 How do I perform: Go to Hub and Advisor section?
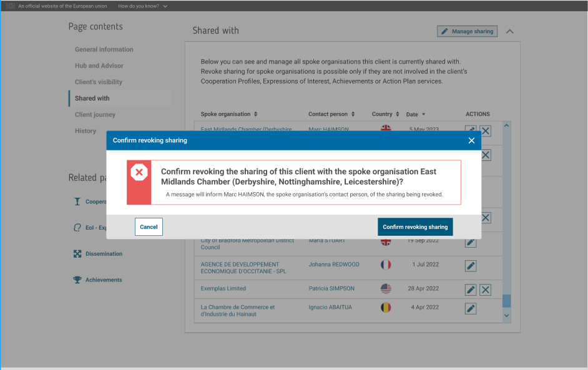[x=99, y=66]
